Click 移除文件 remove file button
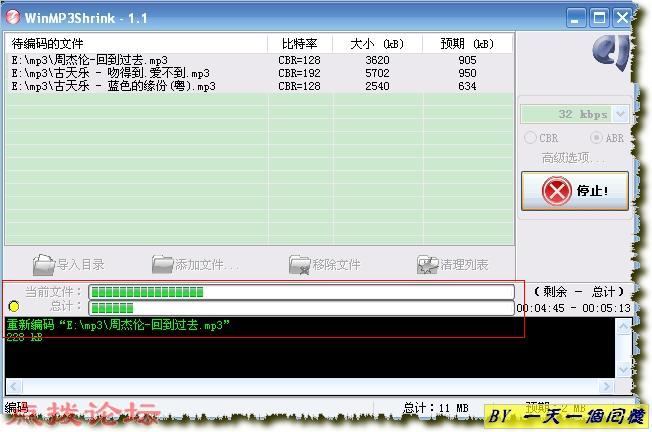Image resolution: width=652 pixels, height=432 pixels. click(324, 265)
